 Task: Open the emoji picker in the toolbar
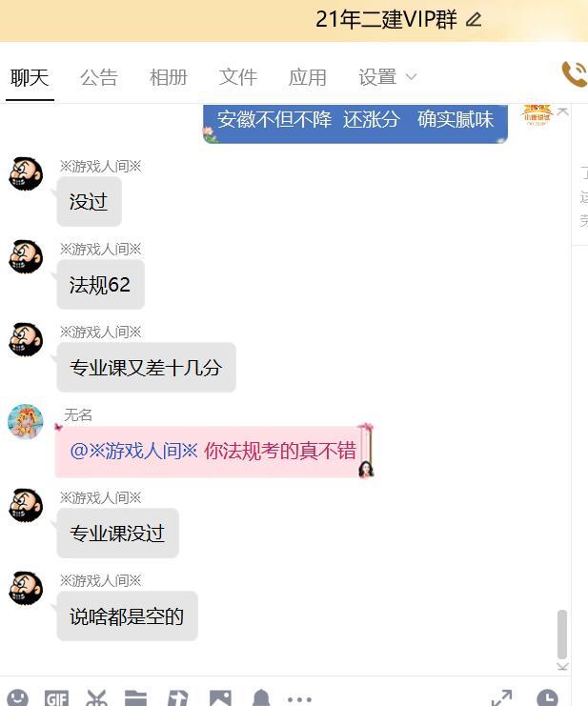(17, 698)
